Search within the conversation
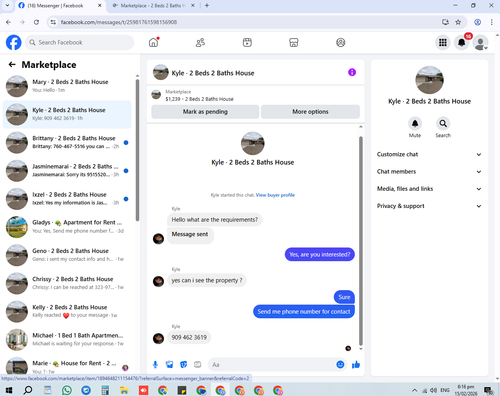 (443, 124)
